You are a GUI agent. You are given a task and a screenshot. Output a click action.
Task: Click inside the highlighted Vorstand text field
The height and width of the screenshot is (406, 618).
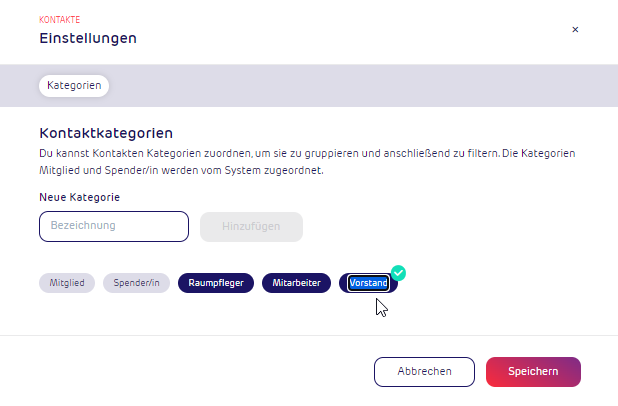pyautogui.click(x=369, y=283)
